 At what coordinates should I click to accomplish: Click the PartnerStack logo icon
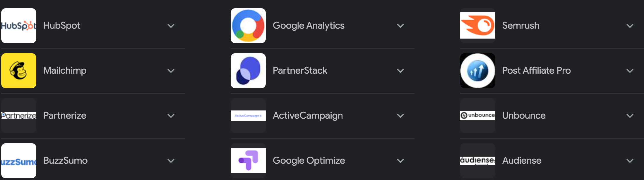coord(248,71)
